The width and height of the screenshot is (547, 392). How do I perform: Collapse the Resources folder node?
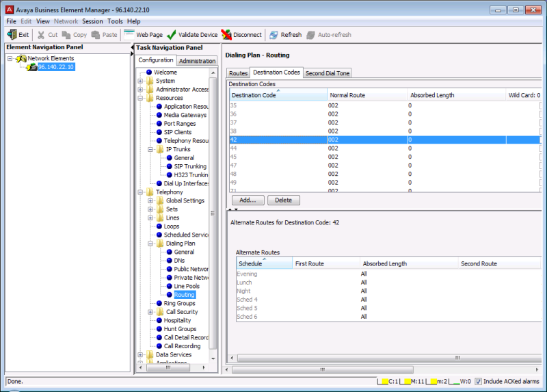click(140, 98)
